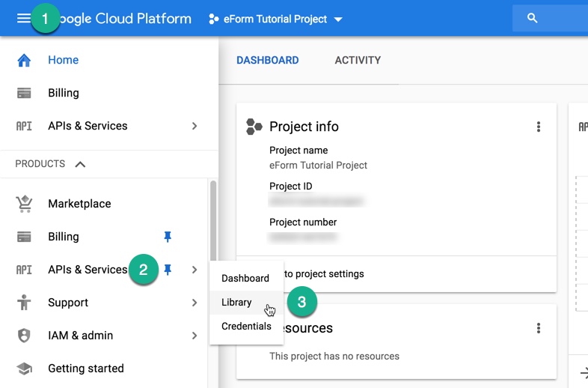Expand the Support submenu chevron
This screenshot has width=588, height=388.
pyautogui.click(x=195, y=303)
